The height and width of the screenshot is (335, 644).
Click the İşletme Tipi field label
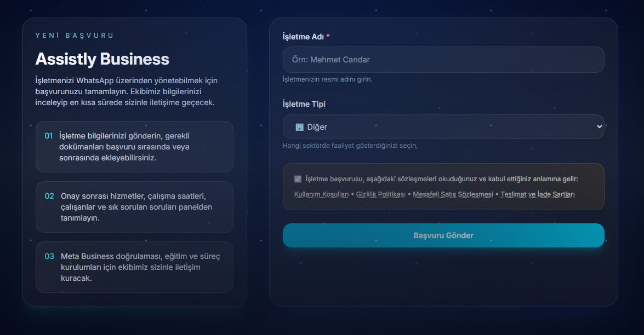(x=304, y=104)
